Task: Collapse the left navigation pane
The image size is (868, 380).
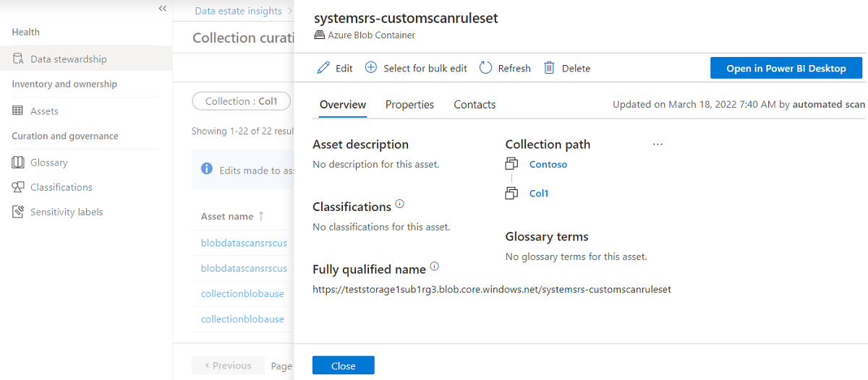Action: click(162, 9)
